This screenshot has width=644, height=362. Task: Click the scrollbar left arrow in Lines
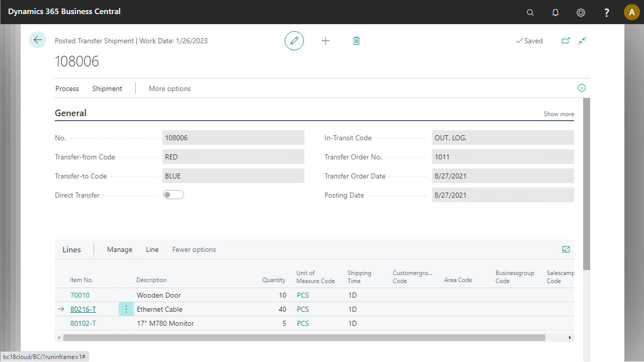click(59, 338)
